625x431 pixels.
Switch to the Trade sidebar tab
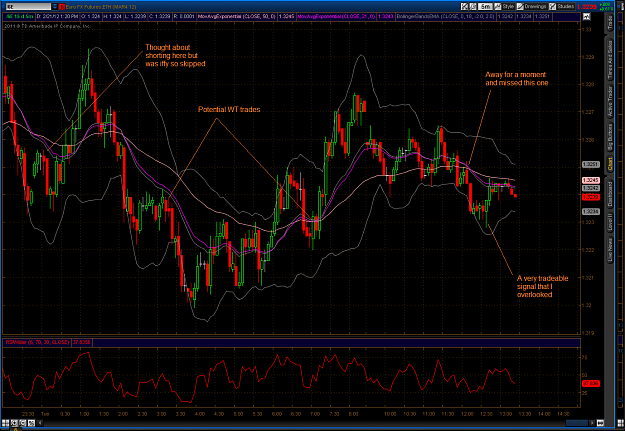pyautogui.click(x=609, y=23)
